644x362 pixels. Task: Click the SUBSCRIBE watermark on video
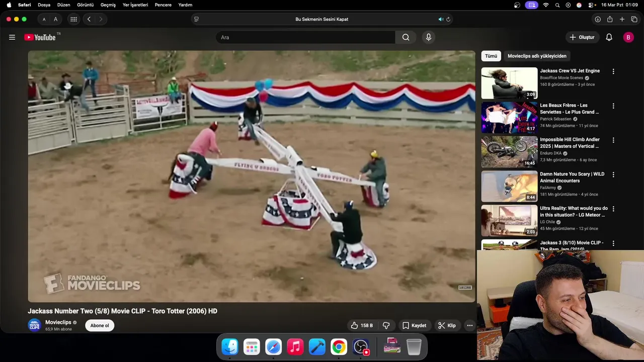(465, 288)
